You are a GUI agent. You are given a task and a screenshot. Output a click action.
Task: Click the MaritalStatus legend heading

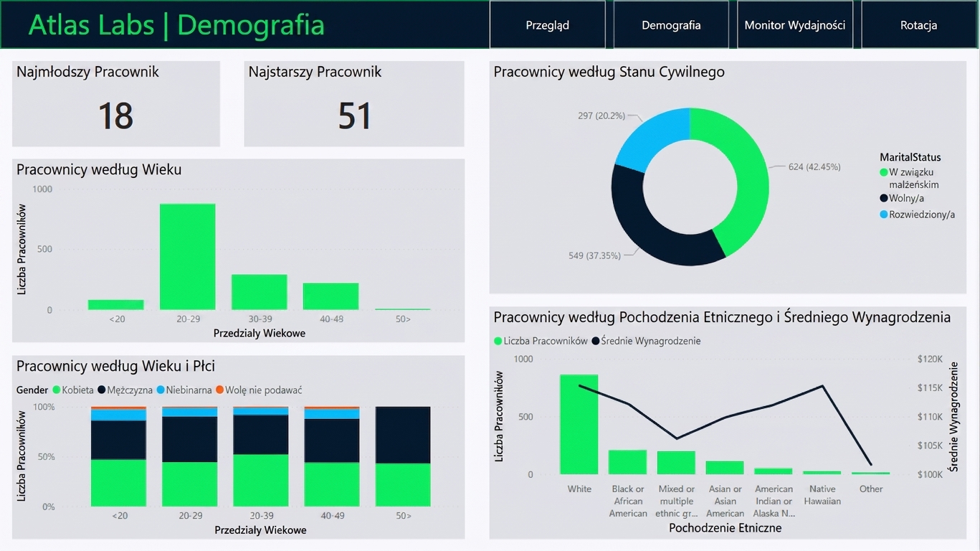[x=910, y=157]
